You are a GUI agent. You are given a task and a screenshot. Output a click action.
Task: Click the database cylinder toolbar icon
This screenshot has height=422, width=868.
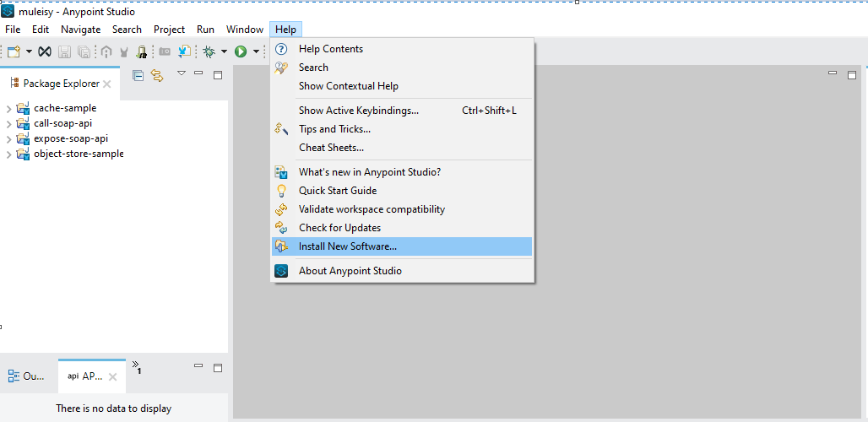coord(141,51)
